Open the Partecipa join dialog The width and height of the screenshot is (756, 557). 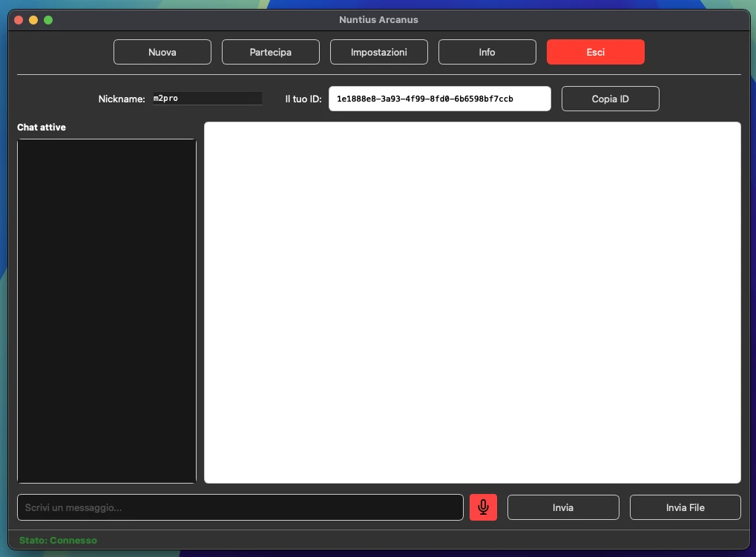pos(271,52)
